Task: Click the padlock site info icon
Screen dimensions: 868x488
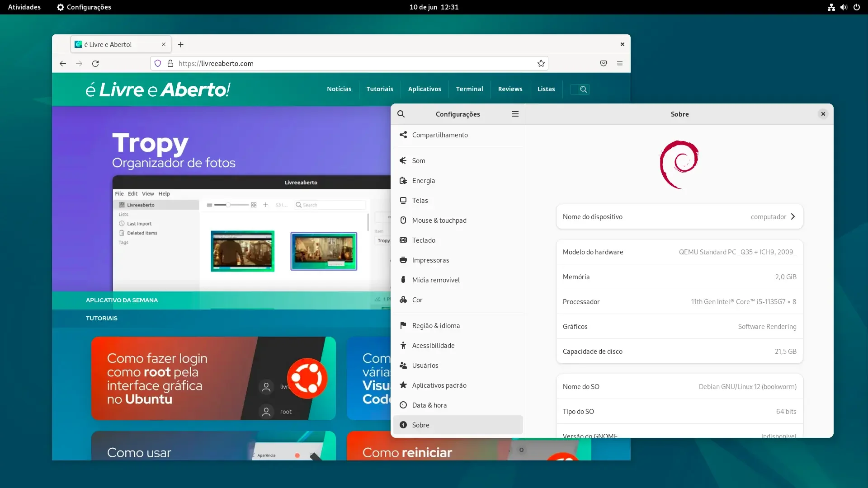Action: [170, 64]
